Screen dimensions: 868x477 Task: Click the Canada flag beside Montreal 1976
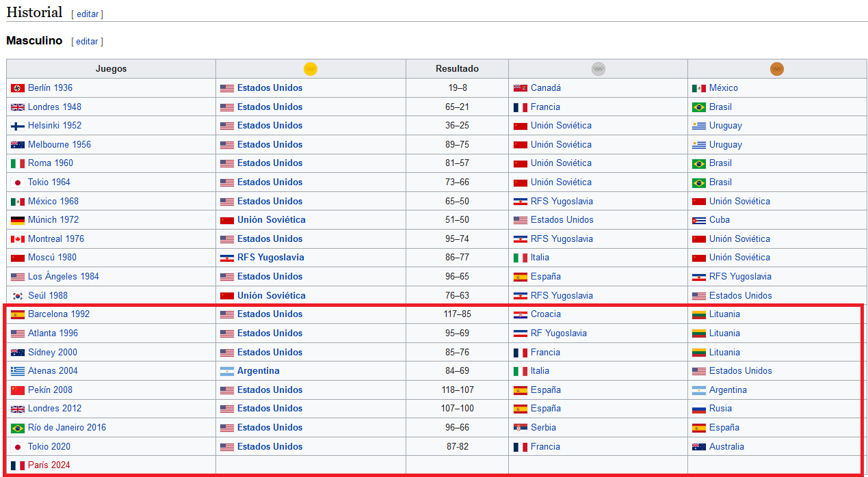(x=18, y=239)
